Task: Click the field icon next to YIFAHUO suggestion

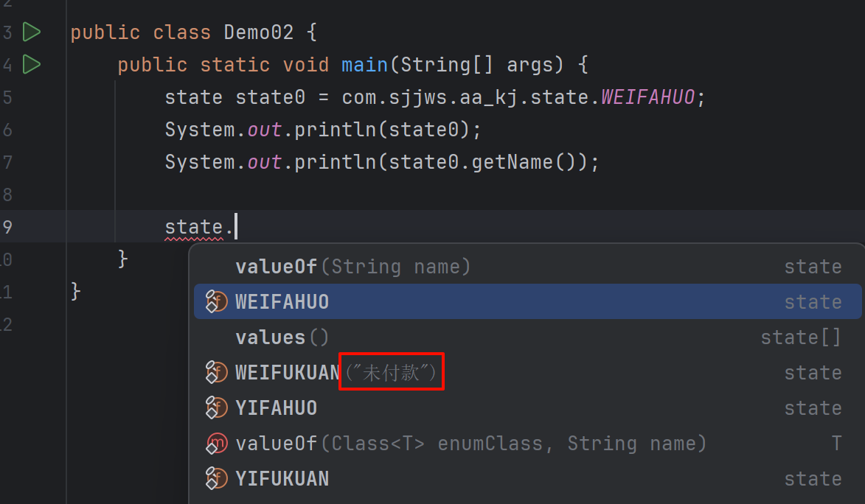Action: (216, 408)
